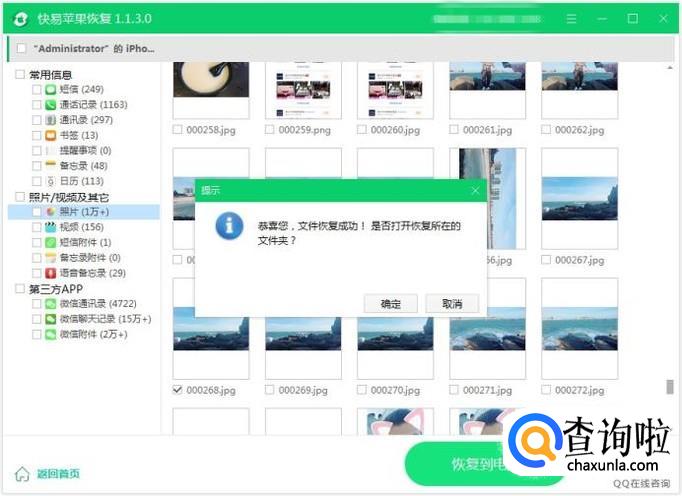Select 照片 (1万+) in sidebar
The width and height of the screenshot is (682, 496).
tap(84, 212)
